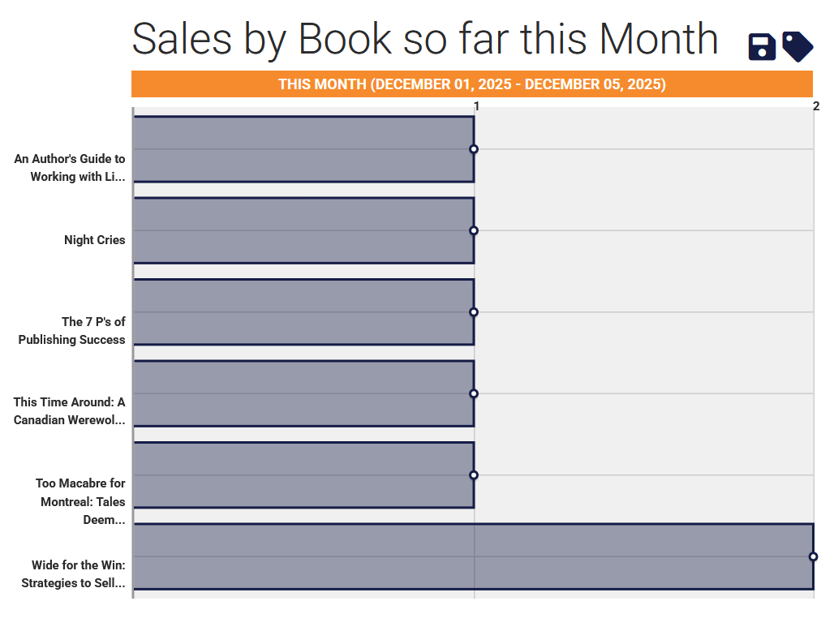Click the data point marker for 'Wide for the Win'
The image size is (834, 644).
[813, 556]
